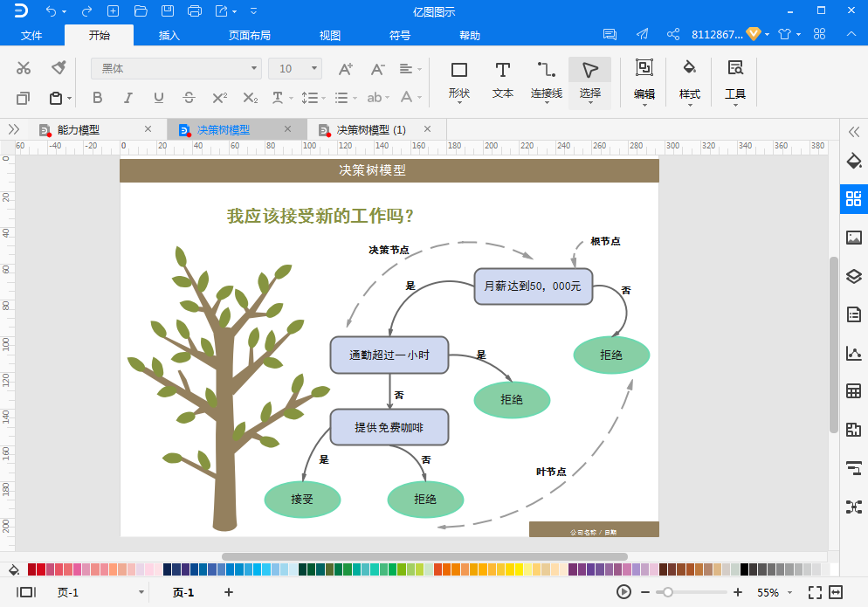The height and width of the screenshot is (607, 868).
Task: Toggle Italic text formatting
Action: (127, 98)
